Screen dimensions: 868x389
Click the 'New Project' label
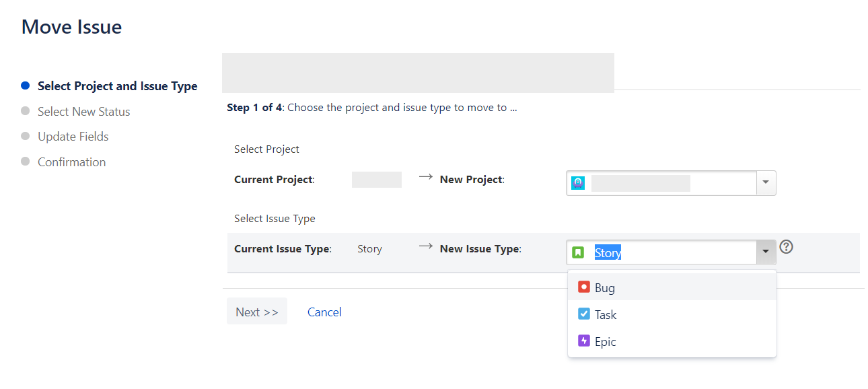(x=472, y=180)
